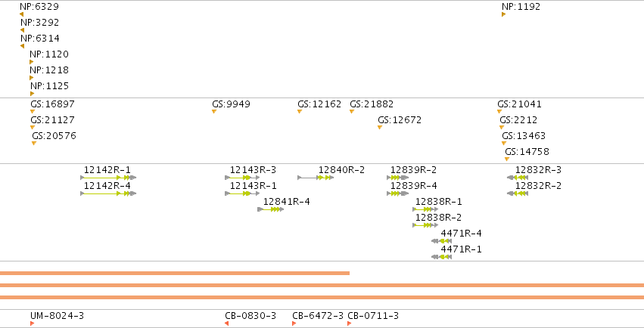
Task: Click the GS:21882 insertion label
Action: coord(372,104)
